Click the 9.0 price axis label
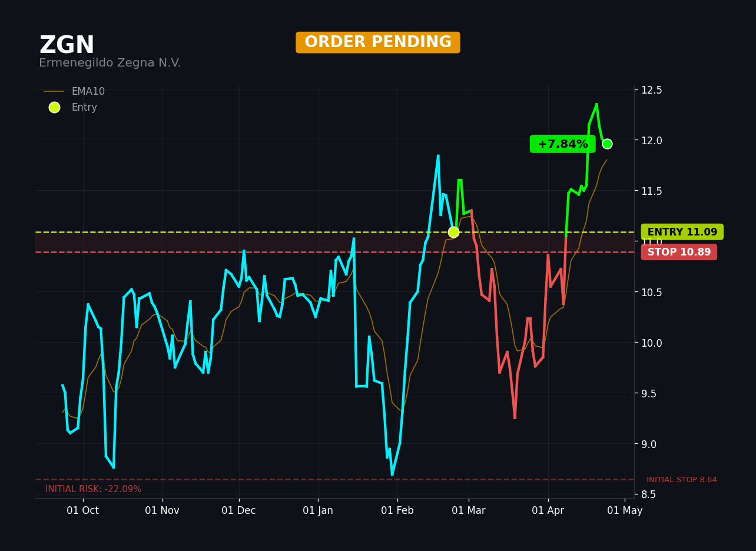Screen dimensions: 756x551 [649, 444]
